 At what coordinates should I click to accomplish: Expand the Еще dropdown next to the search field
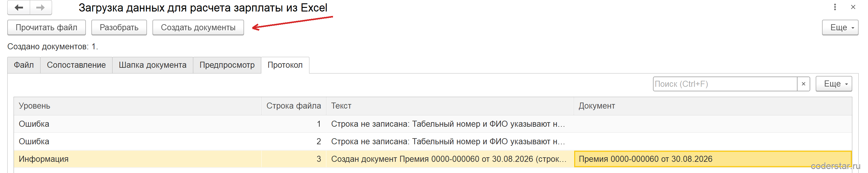click(834, 84)
